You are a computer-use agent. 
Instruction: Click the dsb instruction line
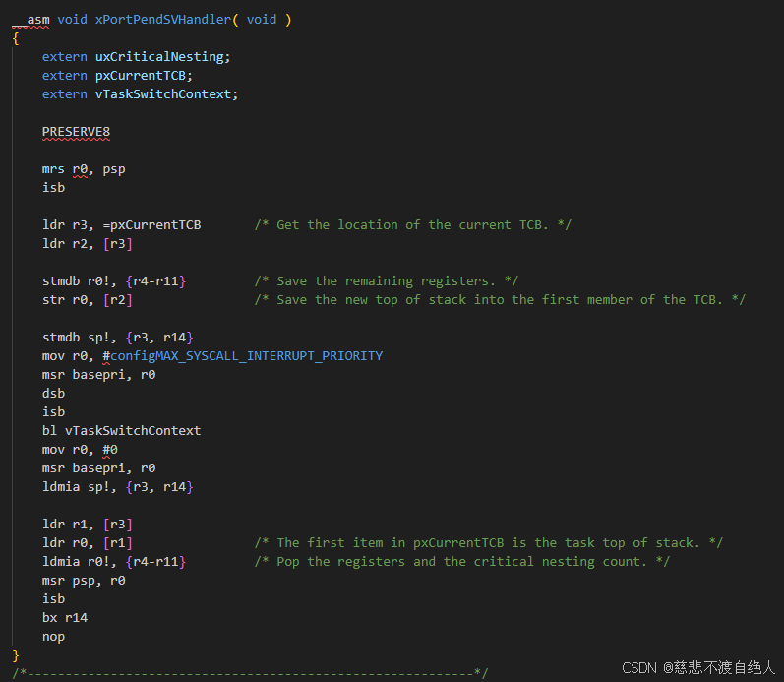pyautogui.click(x=53, y=394)
